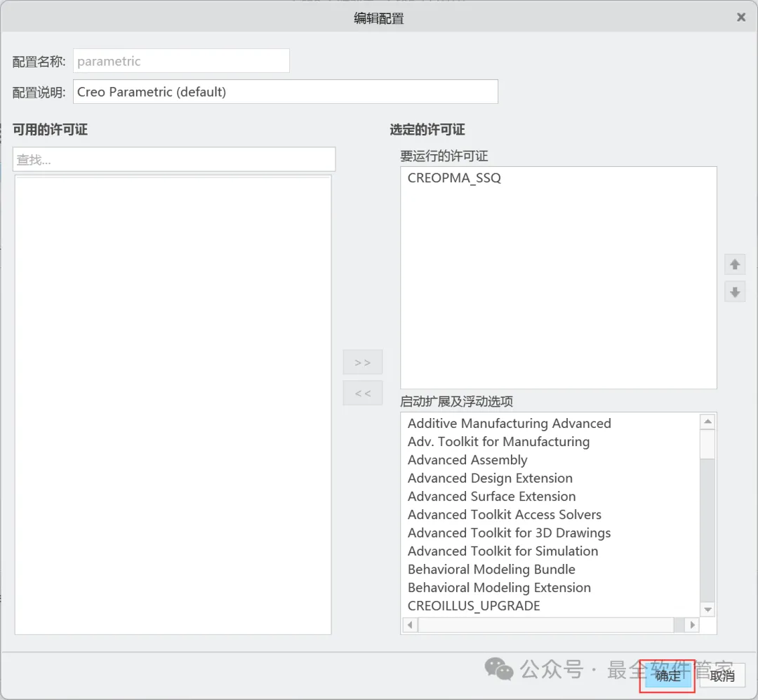Screen dimensions: 758x700
Task: Select Advanced Toolkit for 3D Drawings
Action: click(x=509, y=533)
